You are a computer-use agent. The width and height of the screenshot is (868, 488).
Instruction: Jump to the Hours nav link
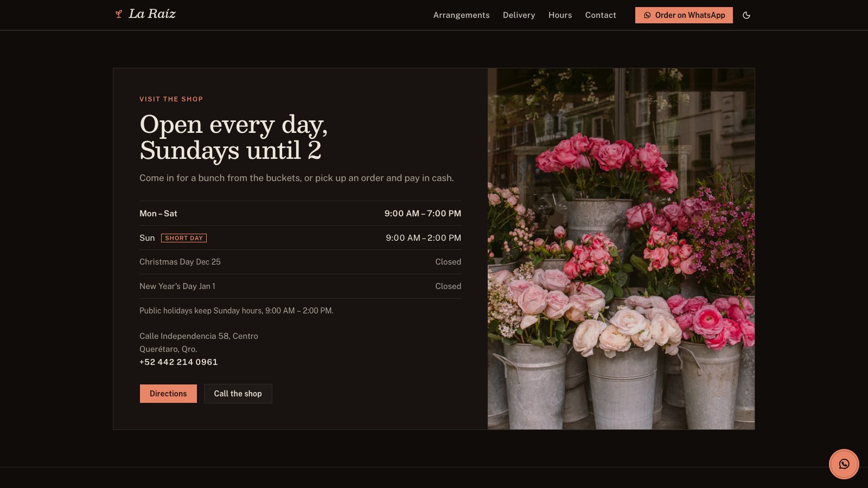pos(560,15)
